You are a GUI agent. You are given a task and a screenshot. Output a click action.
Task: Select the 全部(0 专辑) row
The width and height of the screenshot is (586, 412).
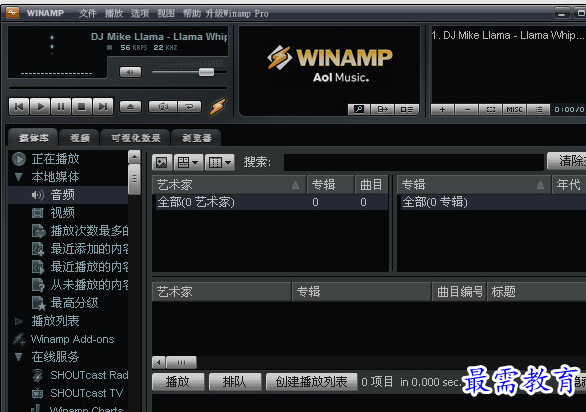click(x=493, y=202)
